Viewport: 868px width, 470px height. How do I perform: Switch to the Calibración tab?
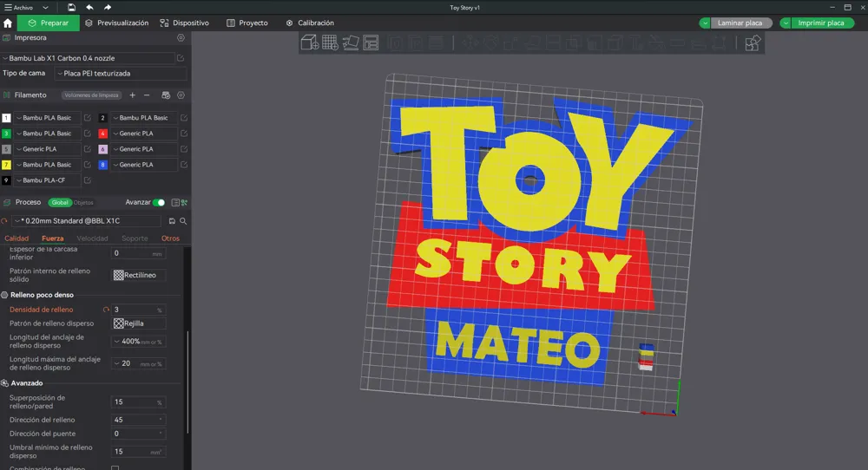[310, 23]
